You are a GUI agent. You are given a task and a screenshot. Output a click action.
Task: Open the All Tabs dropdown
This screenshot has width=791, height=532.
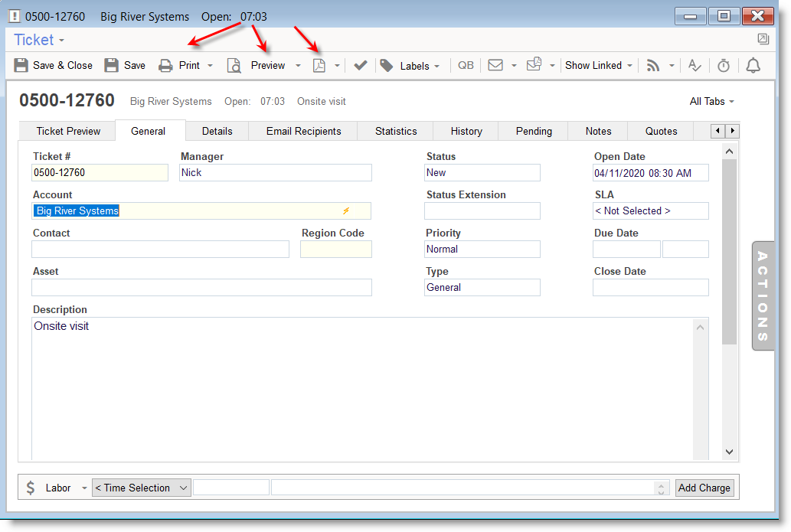pos(711,101)
